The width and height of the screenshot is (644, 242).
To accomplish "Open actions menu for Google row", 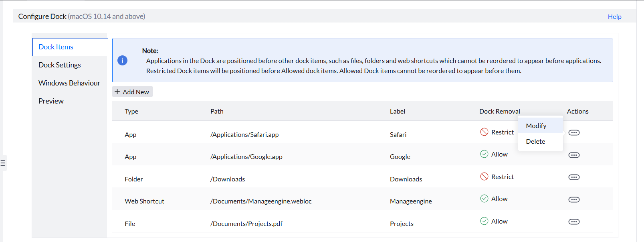I will click(574, 155).
